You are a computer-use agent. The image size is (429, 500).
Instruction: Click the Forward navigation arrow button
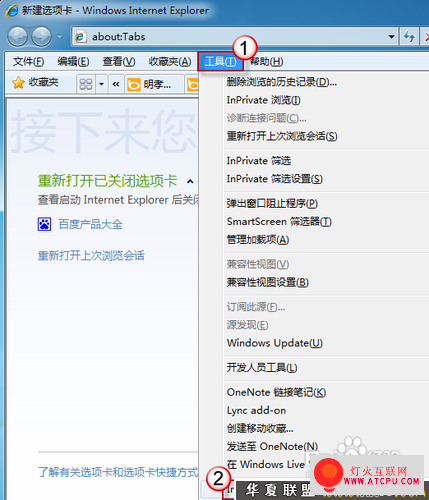coord(42,36)
